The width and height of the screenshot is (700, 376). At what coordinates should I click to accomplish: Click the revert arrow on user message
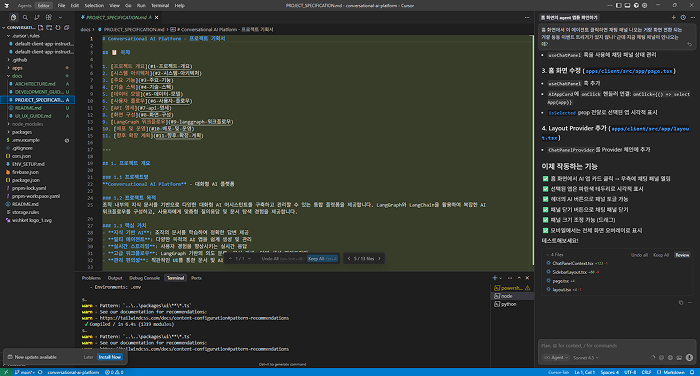(689, 44)
